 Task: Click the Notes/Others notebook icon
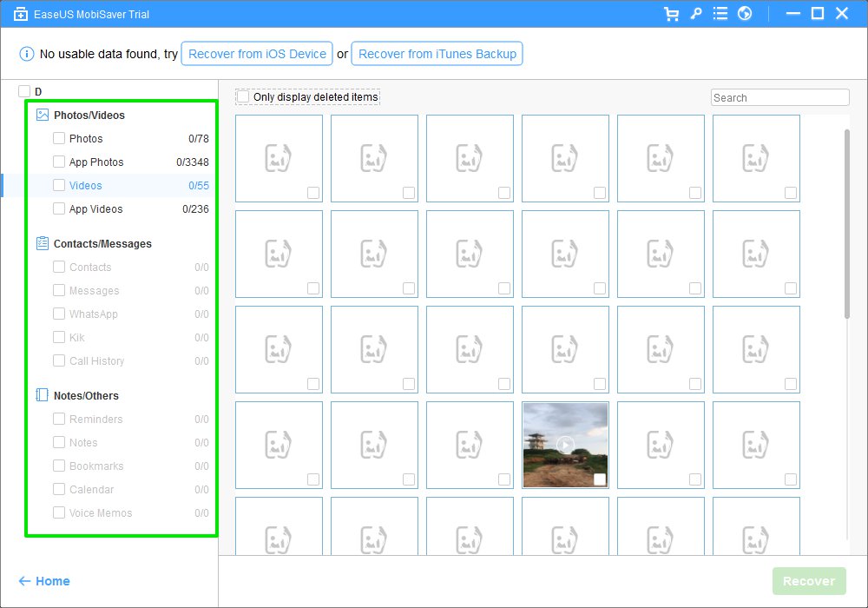pos(43,395)
